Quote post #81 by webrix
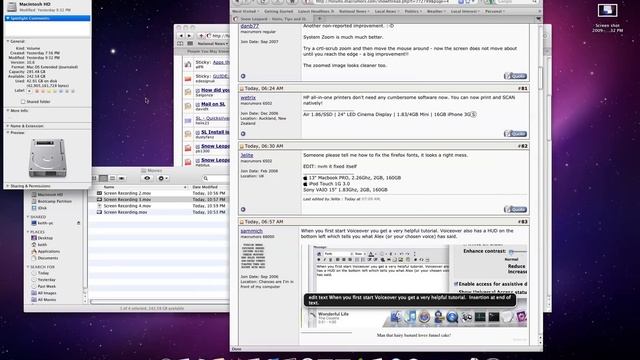640x360 pixels. (x=515, y=133)
